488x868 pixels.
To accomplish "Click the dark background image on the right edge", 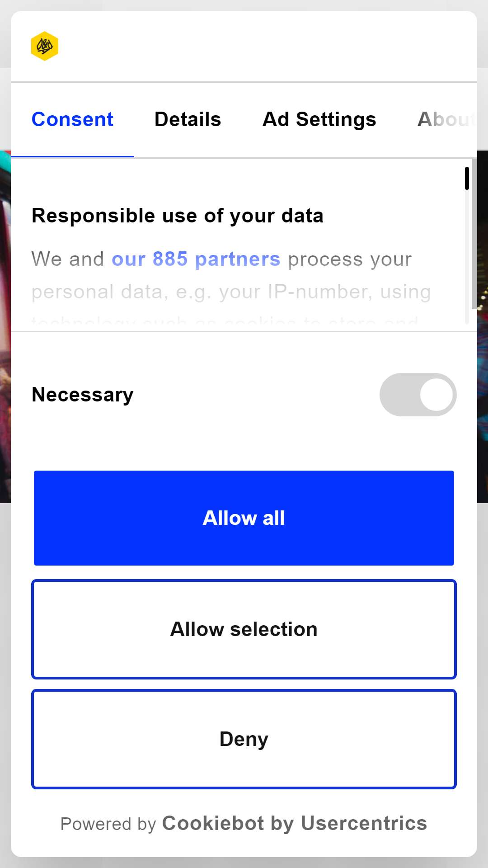I will click(483, 326).
